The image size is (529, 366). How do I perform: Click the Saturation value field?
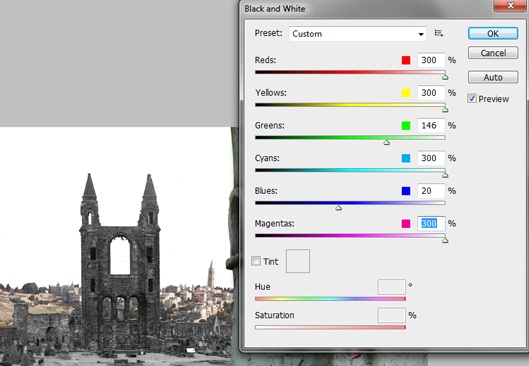click(x=391, y=315)
